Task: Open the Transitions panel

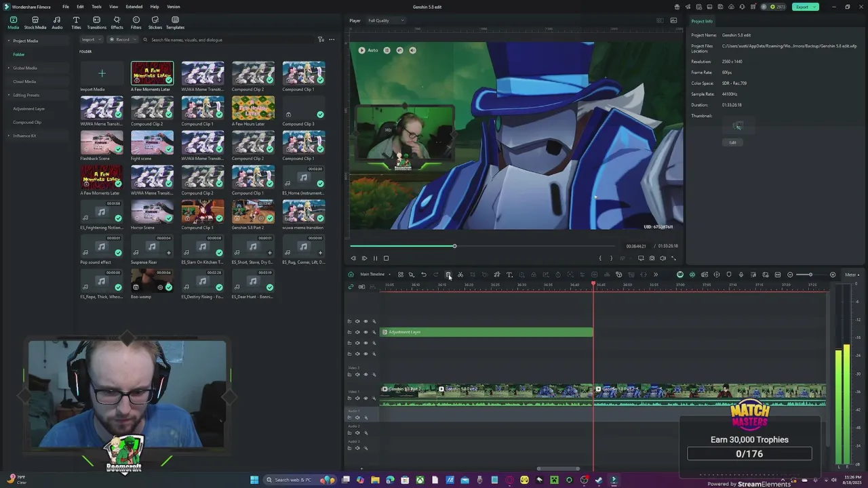Action: tap(96, 23)
